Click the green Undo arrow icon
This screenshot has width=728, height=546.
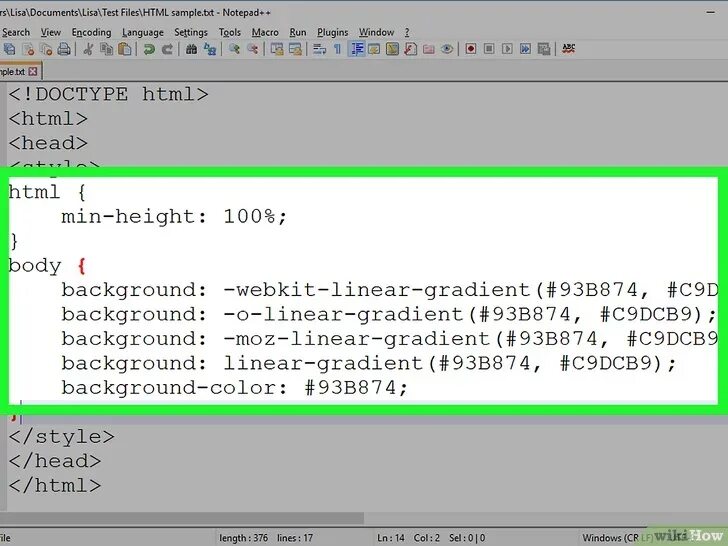149,49
